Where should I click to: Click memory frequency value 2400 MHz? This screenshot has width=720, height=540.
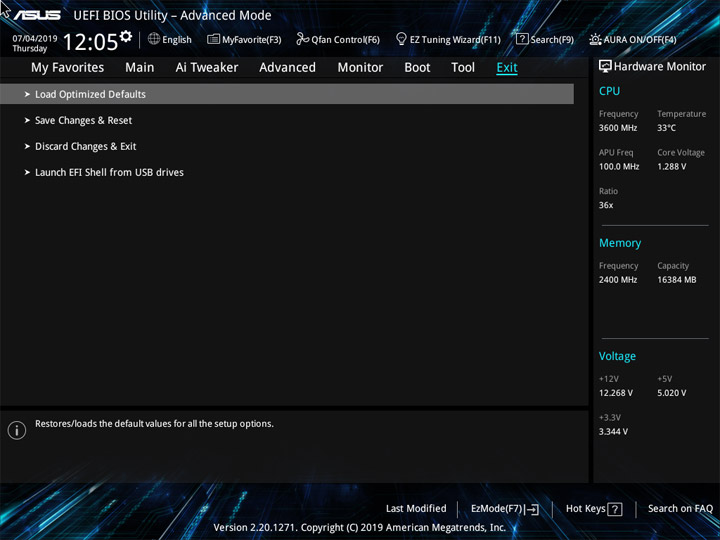click(x=618, y=280)
